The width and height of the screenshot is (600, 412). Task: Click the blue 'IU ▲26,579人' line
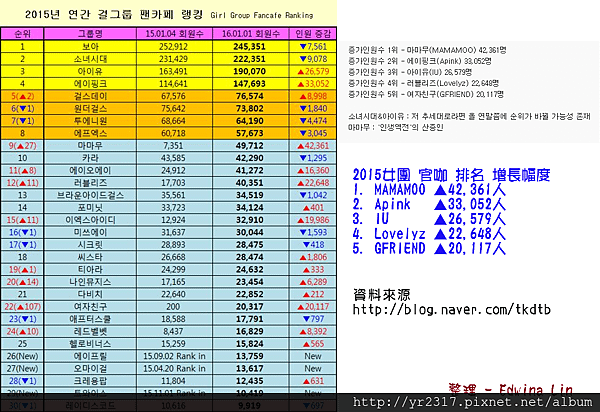429,219
